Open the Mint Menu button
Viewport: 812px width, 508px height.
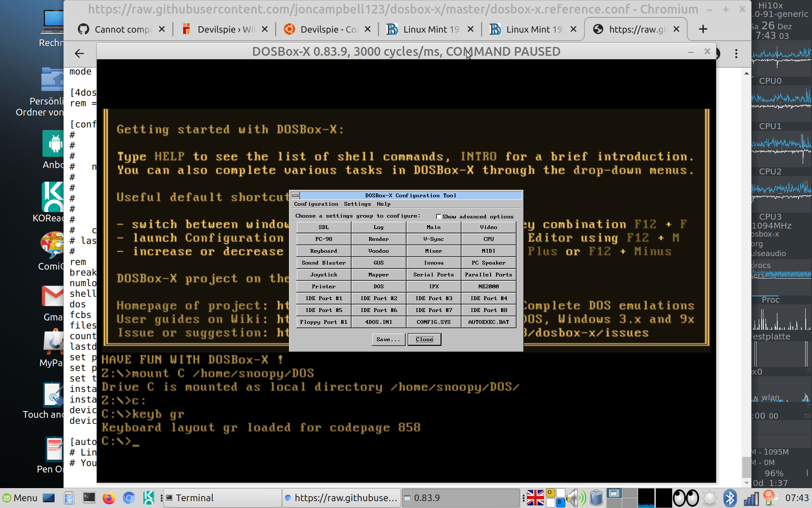pos(20,498)
